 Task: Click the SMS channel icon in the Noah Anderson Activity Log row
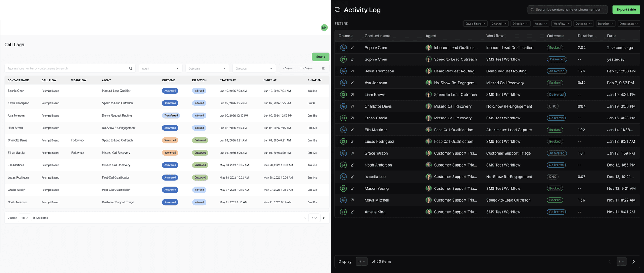coord(343,165)
